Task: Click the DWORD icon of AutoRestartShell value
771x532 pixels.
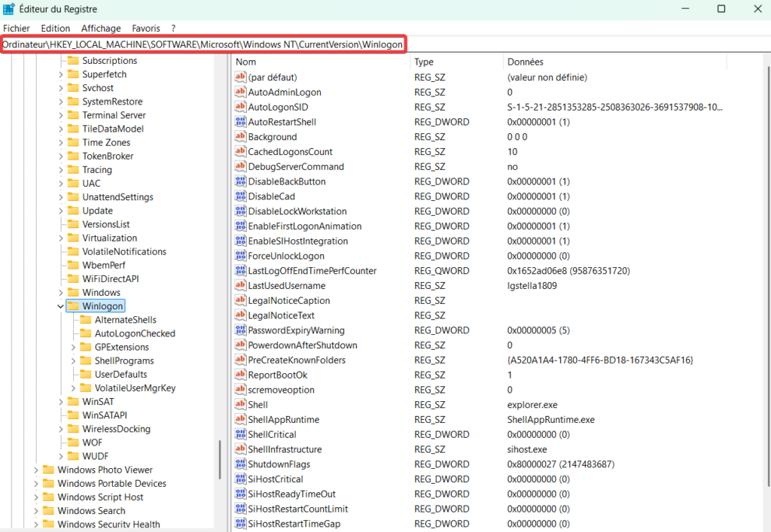Action: (x=240, y=122)
